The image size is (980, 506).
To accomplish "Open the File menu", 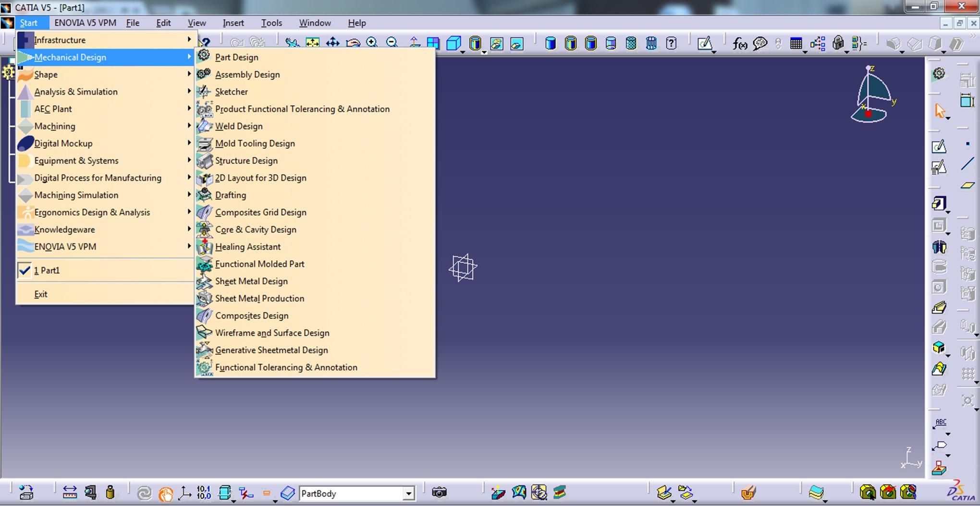I will click(x=133, y=23).
